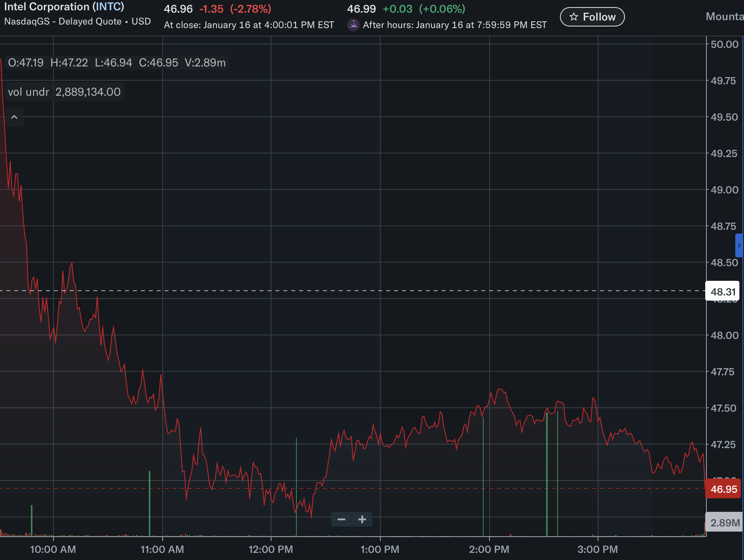Expand the blue right-side panel arrow
This screenshot has width=744, height=560.
[x=739, y=245]
